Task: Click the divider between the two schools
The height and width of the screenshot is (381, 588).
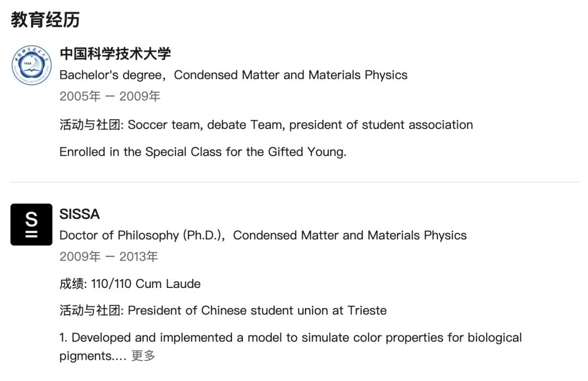Action: [x=294, y=182]
